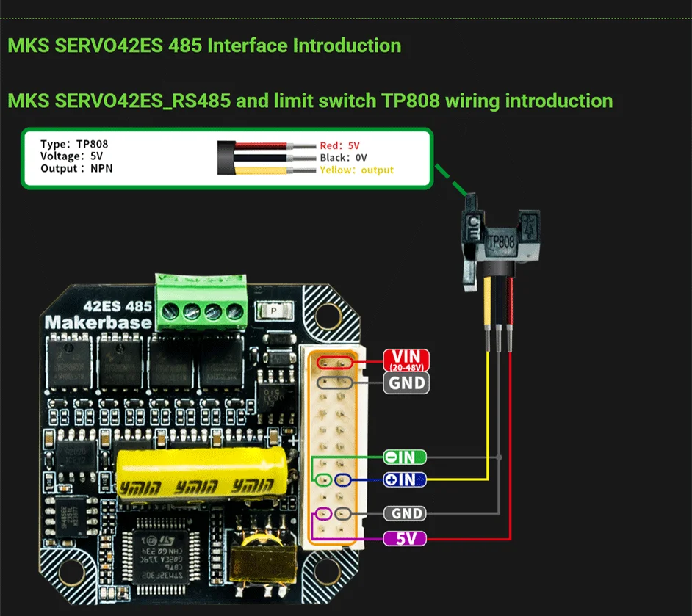692x616 pixels.
Task: Click the 'Type: TP808' text
Action: (x=74, y=144)
